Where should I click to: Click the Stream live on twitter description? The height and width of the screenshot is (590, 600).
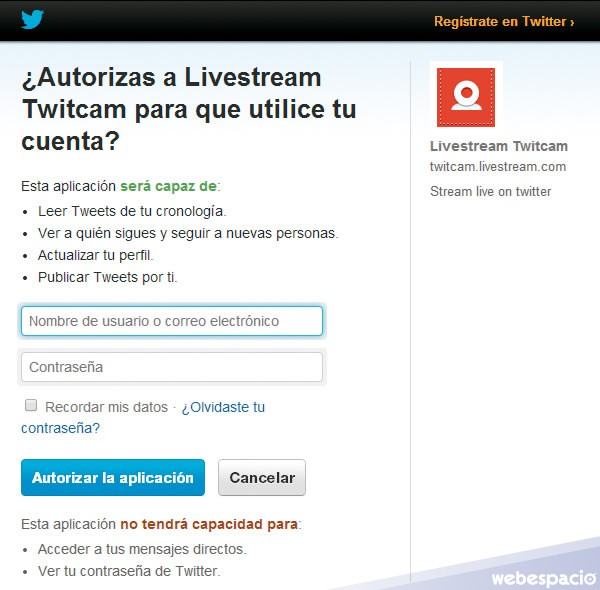491,191
